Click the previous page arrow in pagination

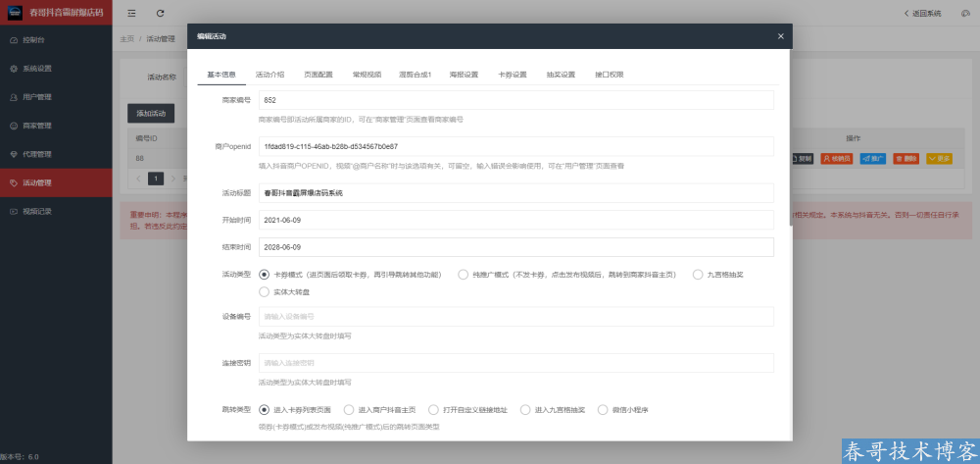139,179
